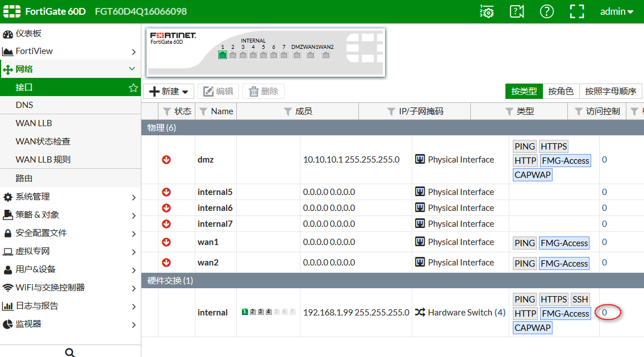Click the Hardware Switch icon in internal row
Viewport: 644px width, 357px height.
coord(420,313)
